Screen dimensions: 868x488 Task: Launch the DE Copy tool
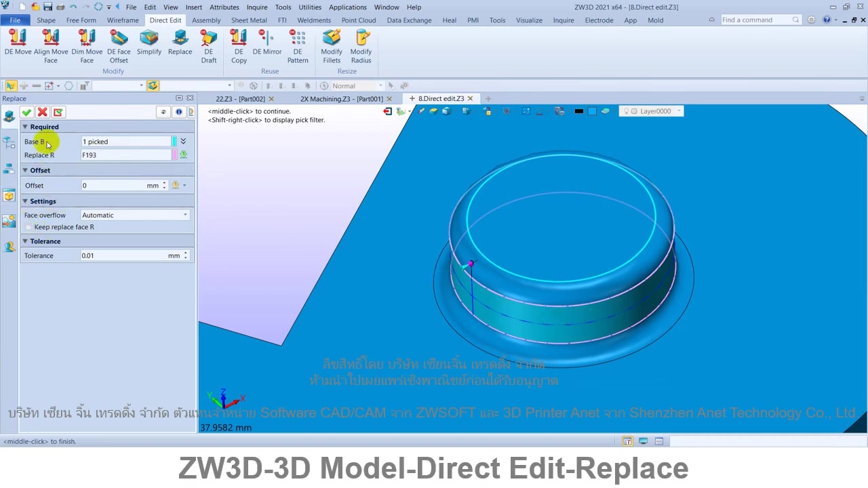pos(239,47)
